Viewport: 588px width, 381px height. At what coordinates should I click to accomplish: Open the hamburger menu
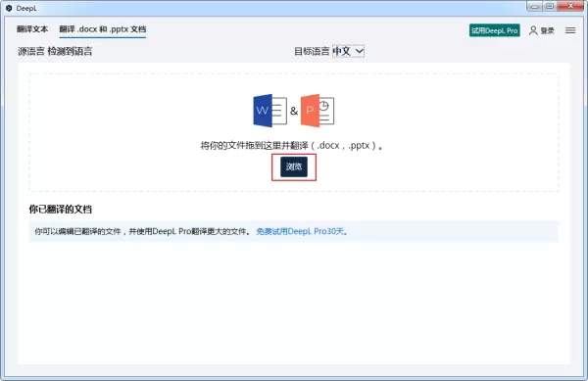570,30
